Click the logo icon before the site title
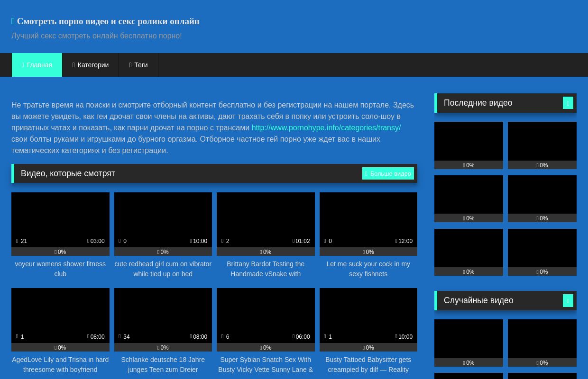Image resolution: width=588 pixels, height=379 pixels. [x=13, y=21]
